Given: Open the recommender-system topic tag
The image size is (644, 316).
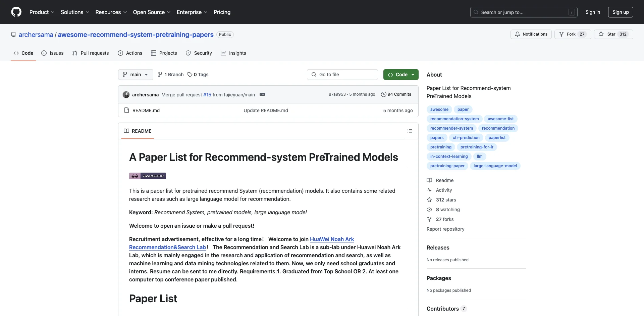Looking at the screenshot, I should pyautogui.click(x=451, y=128).
